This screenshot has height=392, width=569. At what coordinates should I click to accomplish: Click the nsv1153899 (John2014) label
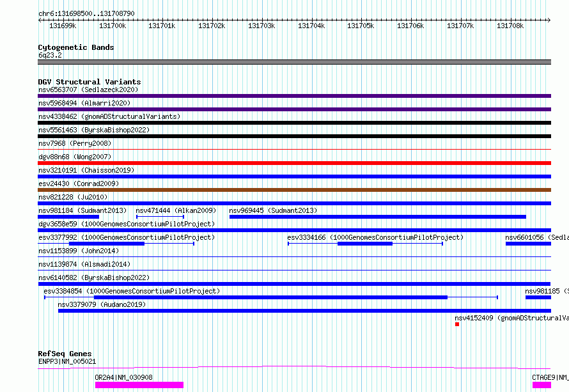tap(79, 251)
